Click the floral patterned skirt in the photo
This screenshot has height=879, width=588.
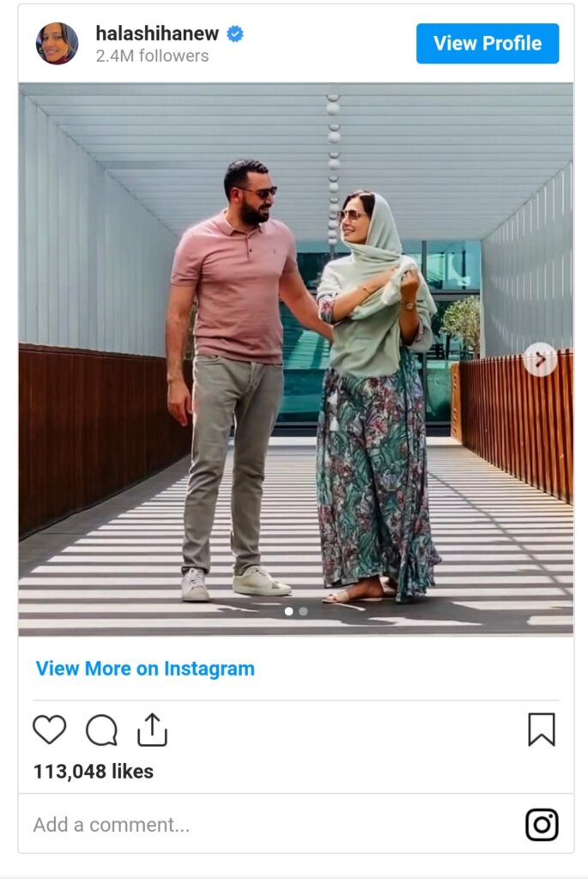pos(377,476)
